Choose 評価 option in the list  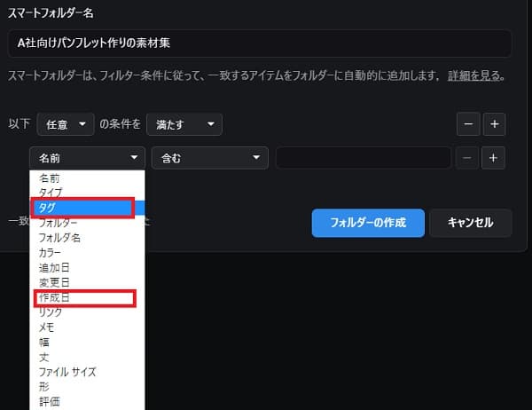[51, 402]
